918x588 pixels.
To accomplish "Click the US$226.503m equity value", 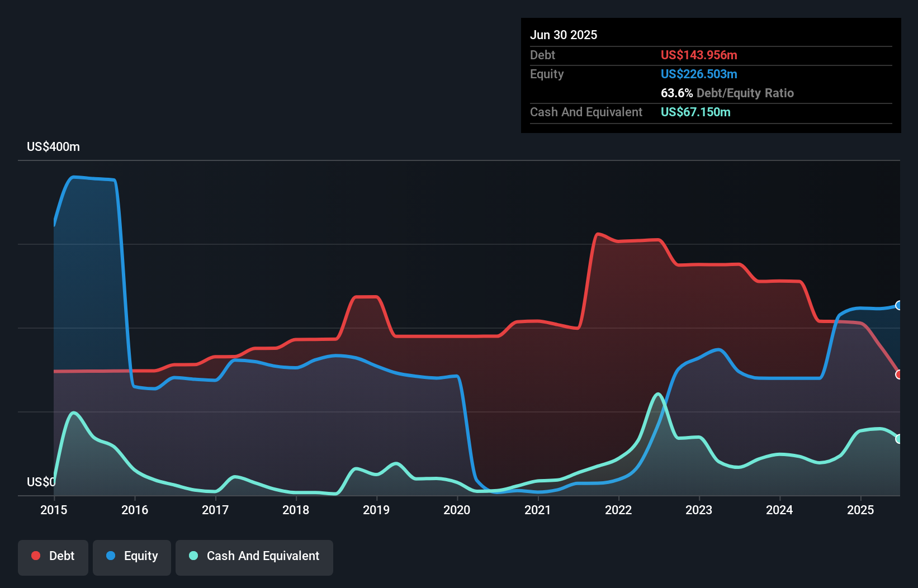I will pyautogui.click(x=699, y=74).
